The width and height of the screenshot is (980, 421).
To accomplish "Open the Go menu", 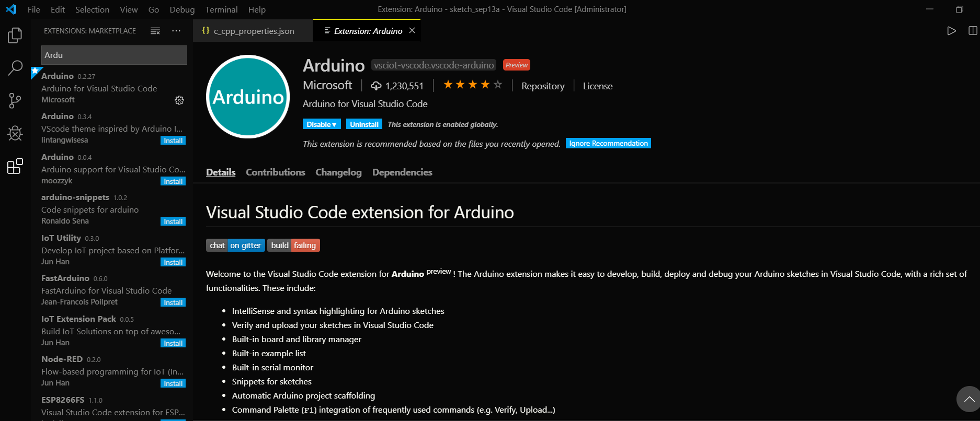I will pyautogui.click(x=154, y=9).
